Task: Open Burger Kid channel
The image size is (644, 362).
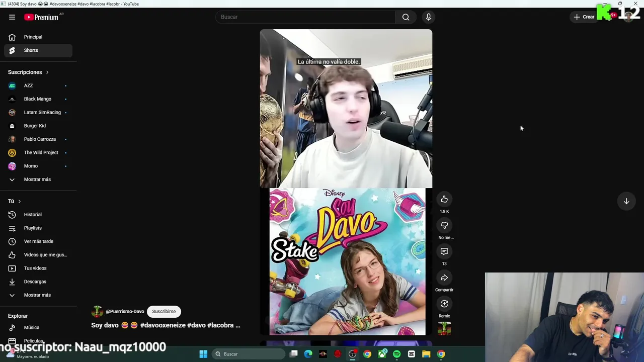Action: (38, 126)
